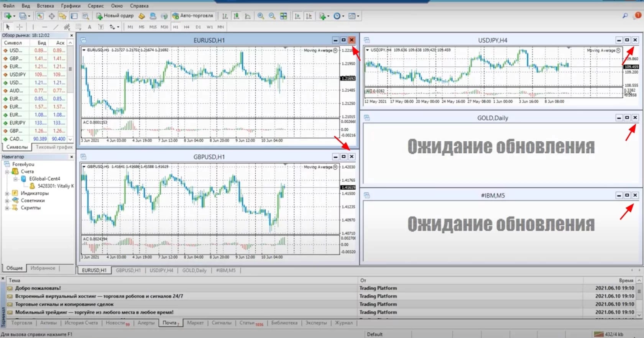Open the Strategy Tester icon
The image size is (644, 338).
[85, 16]
